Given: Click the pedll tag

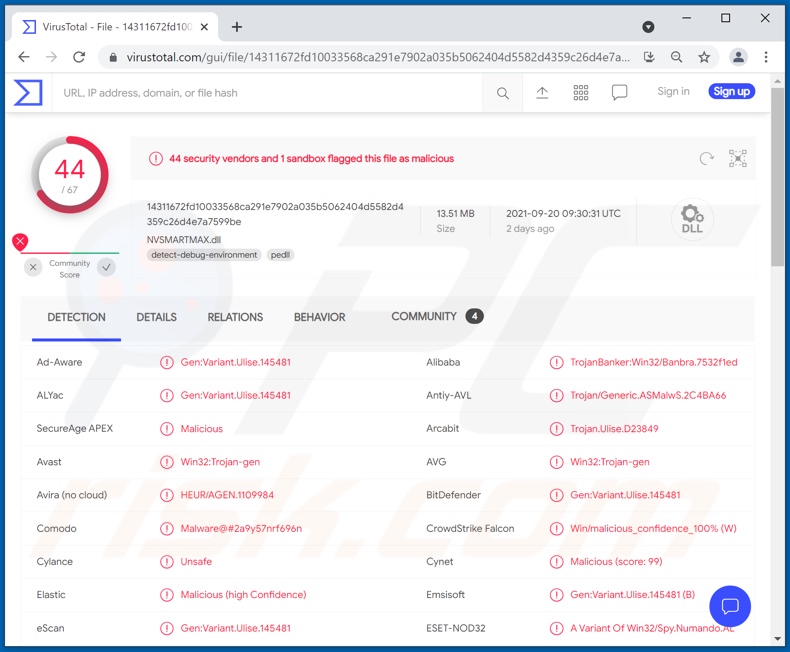Looking at the screenshot, I should (280, 255).
